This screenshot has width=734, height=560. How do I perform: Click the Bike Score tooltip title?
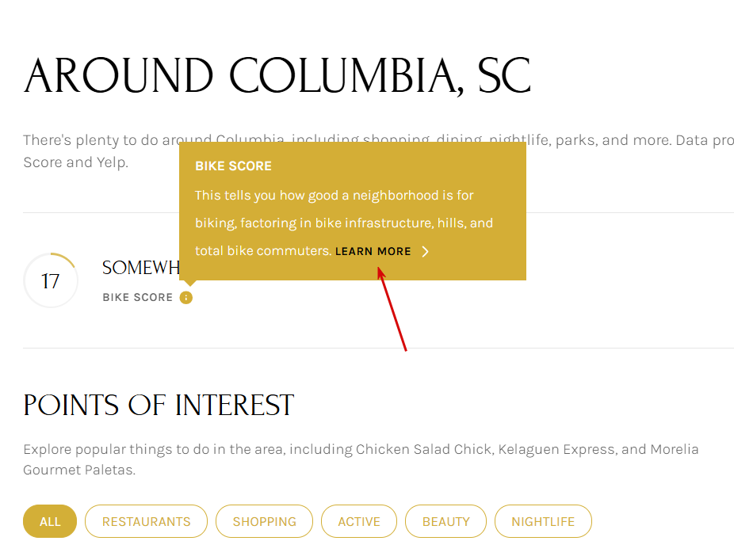(x=233, y=166)
